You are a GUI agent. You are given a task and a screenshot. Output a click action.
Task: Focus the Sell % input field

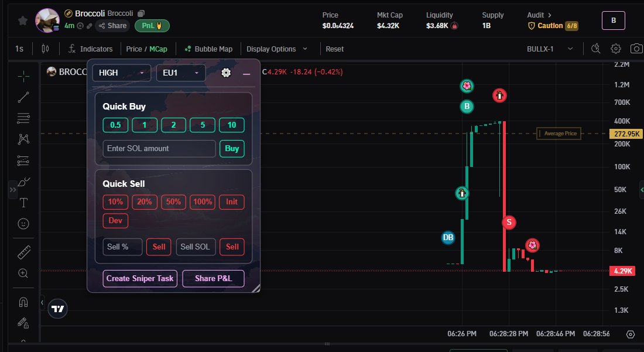(122, 247)
